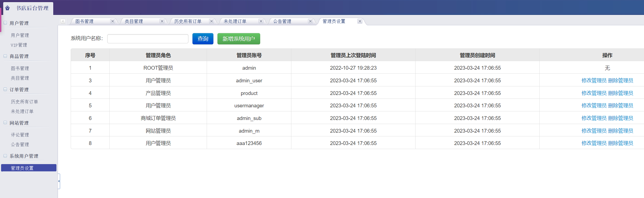Collapse the 系统用户管理 section

[5, 156]
